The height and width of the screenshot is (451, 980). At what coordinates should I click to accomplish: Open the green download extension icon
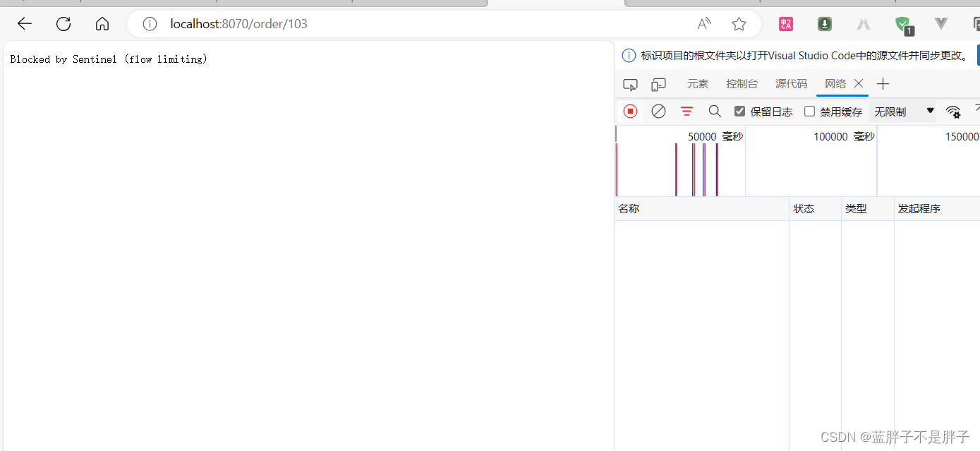point(825,24)
